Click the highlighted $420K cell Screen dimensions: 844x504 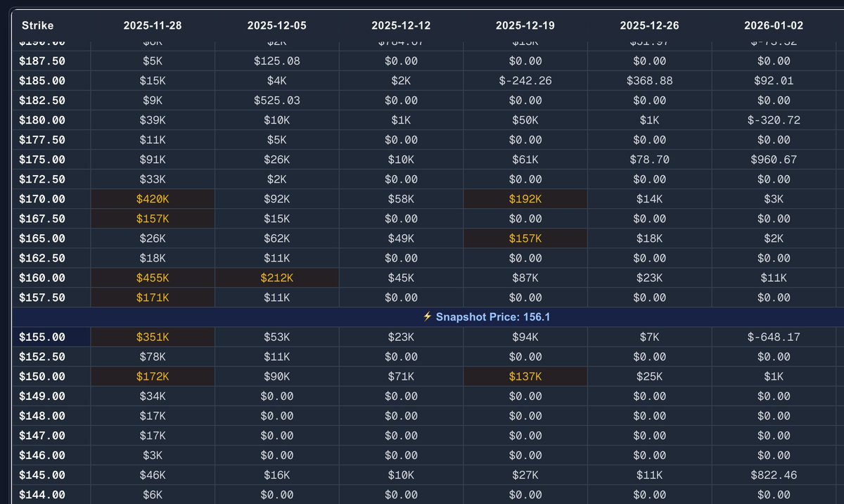coord(153,199)
